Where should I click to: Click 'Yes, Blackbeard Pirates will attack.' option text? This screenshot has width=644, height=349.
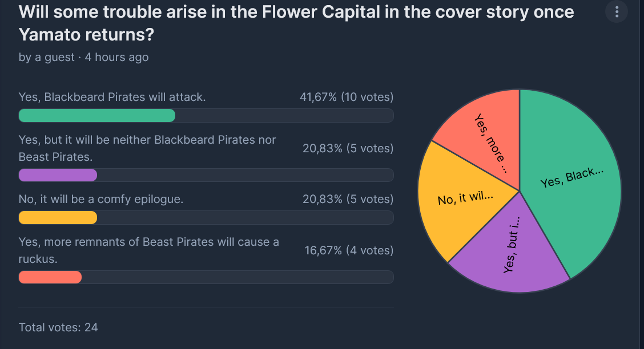(112, 98)
